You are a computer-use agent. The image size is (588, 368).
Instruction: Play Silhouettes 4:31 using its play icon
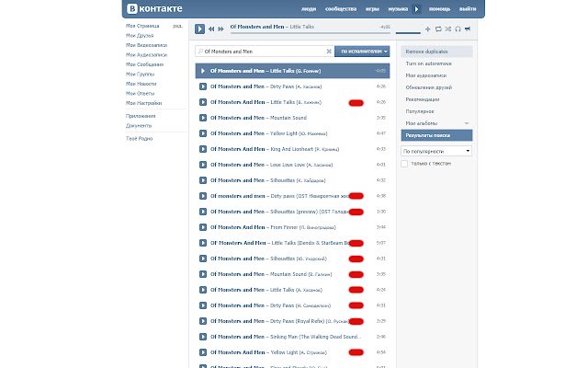(x=203, y=259)
